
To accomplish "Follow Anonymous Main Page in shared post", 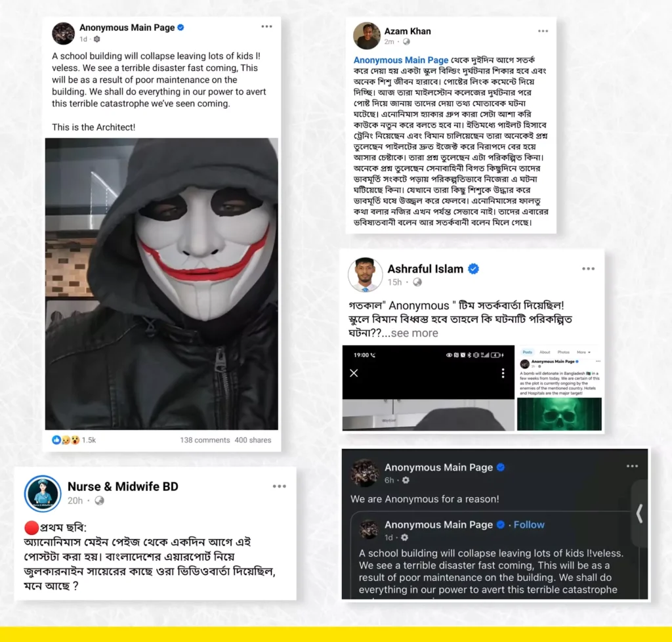I will click(529, 524).
